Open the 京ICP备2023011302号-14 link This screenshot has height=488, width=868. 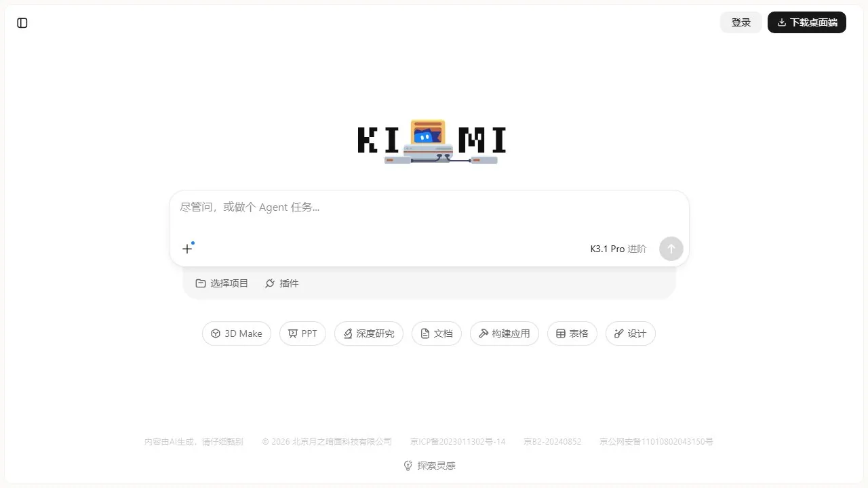pyautogui.click(x=458, y=442)
